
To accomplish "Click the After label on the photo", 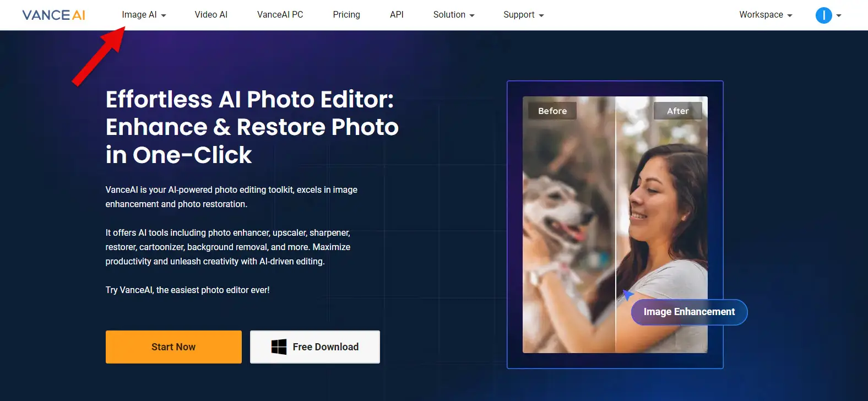I will pyautogui.click(x=678, y=111).
